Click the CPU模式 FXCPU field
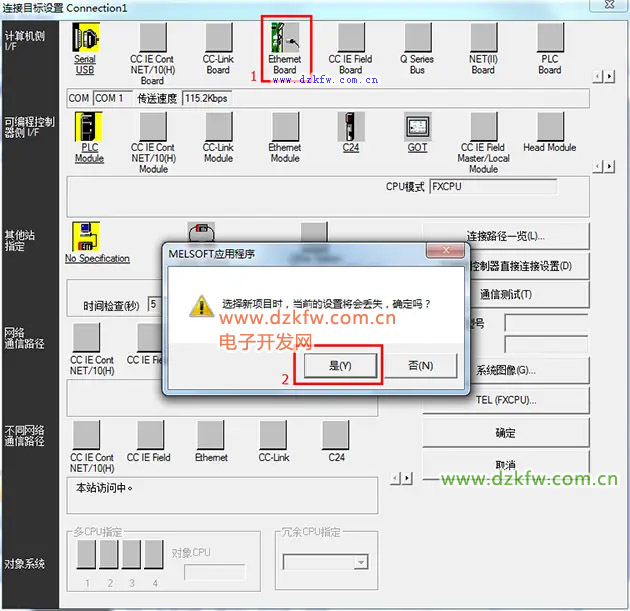This screenshot has width=630, height=611. [492, 187]
